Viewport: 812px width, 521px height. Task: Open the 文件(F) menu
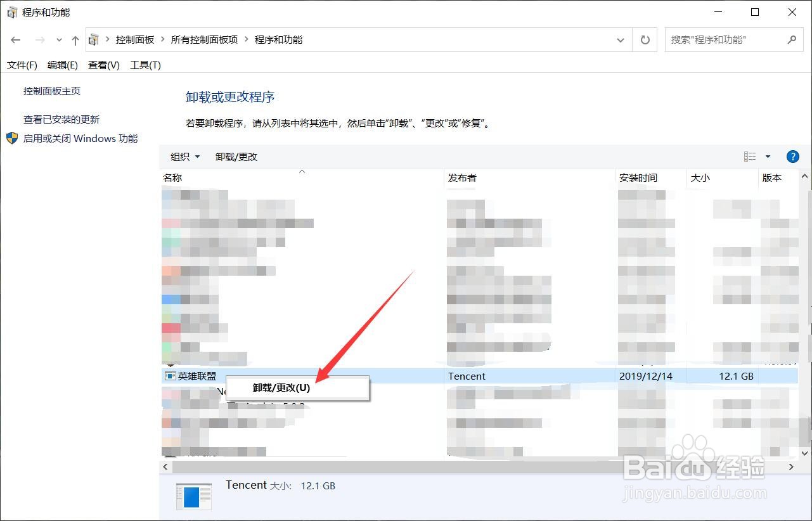pyautogui.click(x=22, y=65)
